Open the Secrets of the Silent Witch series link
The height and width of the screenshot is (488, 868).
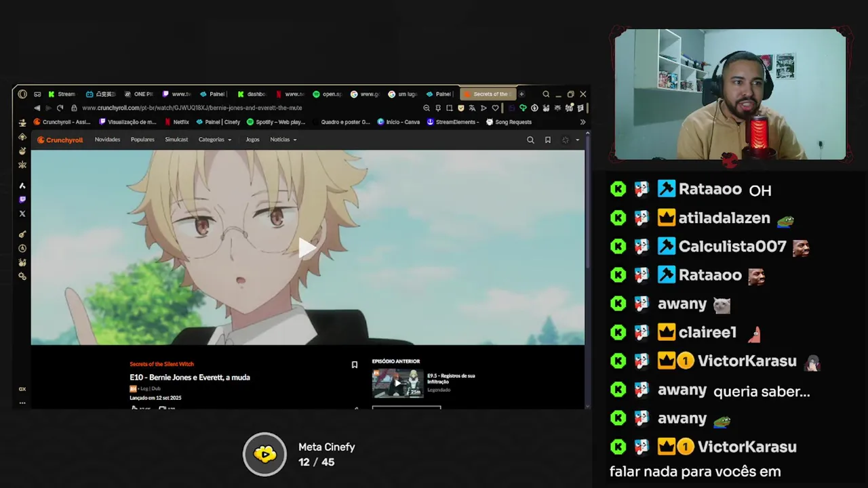coord(161,364)
